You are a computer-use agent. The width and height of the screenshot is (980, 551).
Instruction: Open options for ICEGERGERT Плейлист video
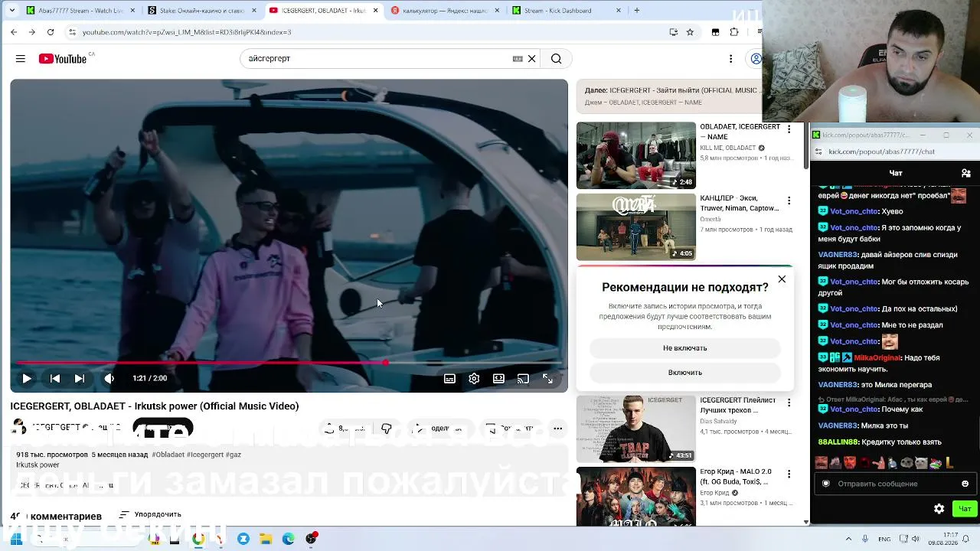[x=789, y=403]
